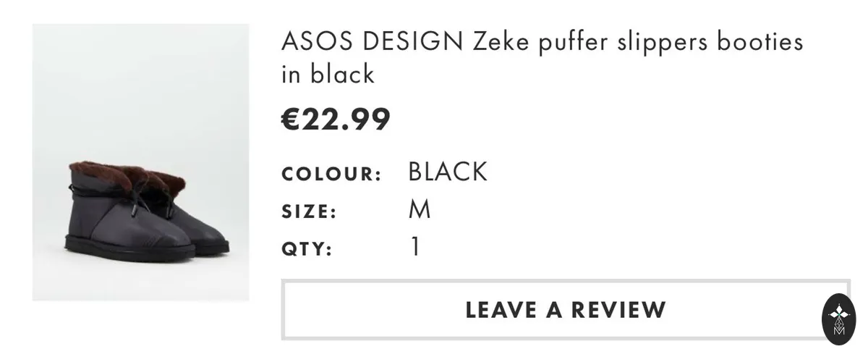Click the LEAVE A REVIEW button

click(566, 310)
